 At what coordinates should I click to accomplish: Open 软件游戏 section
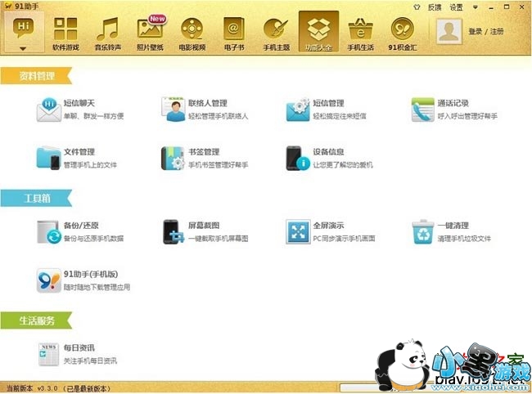65,34
